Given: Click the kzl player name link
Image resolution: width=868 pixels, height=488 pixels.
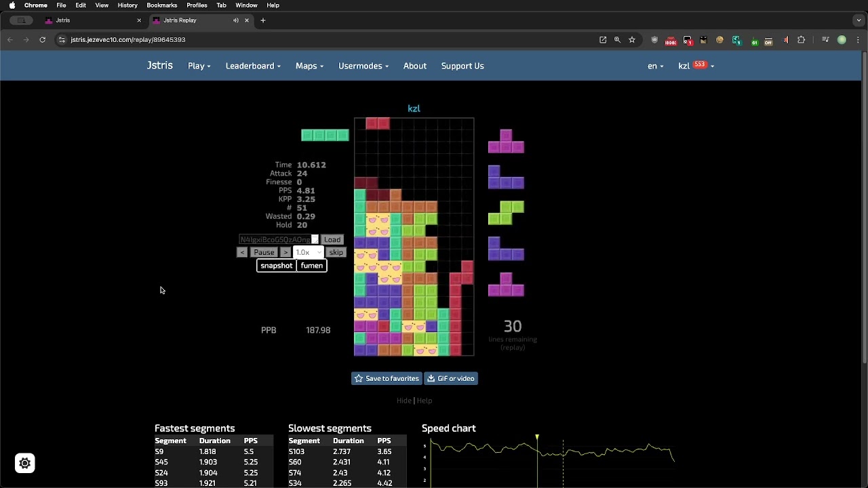Looking at the screenshot, I should click(x=414, y=108).
